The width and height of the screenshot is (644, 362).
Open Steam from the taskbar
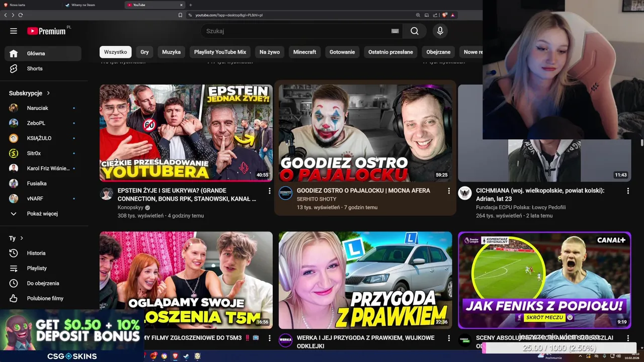[186, 356]
